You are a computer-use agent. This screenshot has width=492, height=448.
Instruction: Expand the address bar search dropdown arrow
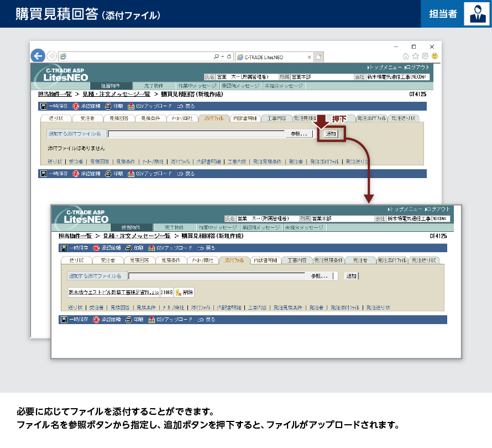pyautogui.click(x=222, y=56)
